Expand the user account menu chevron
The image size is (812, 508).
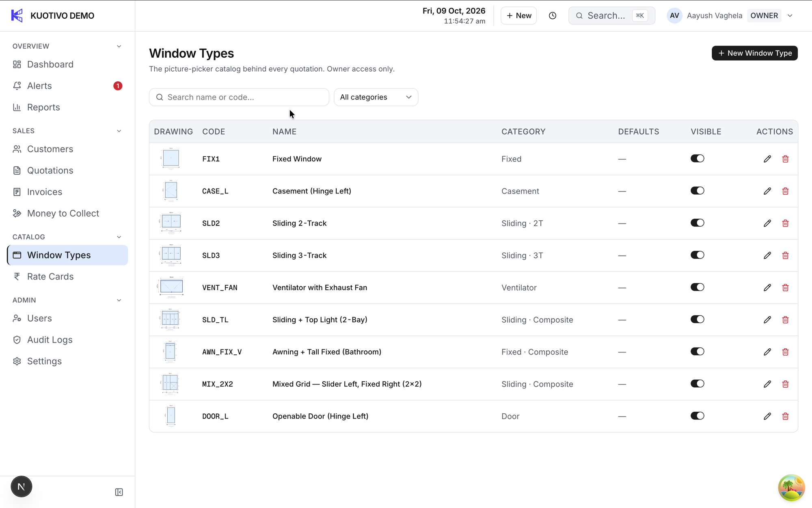[x=790, y=15]
